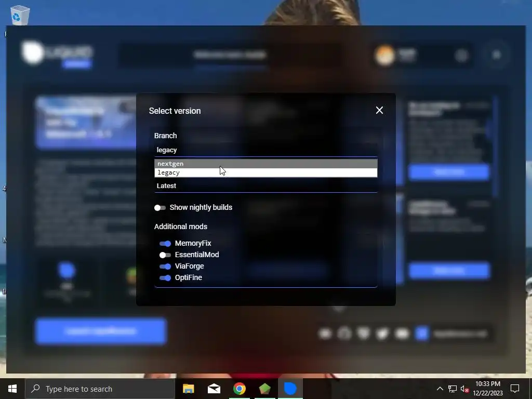Open the Windows Start menu
This screenshot has width=532, height=399.
click(12, 389)
